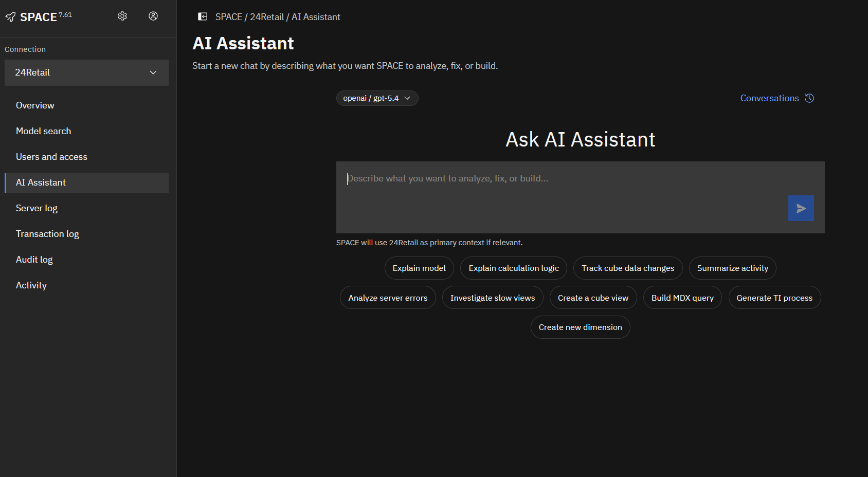Open Model search page

coord(86,131)
